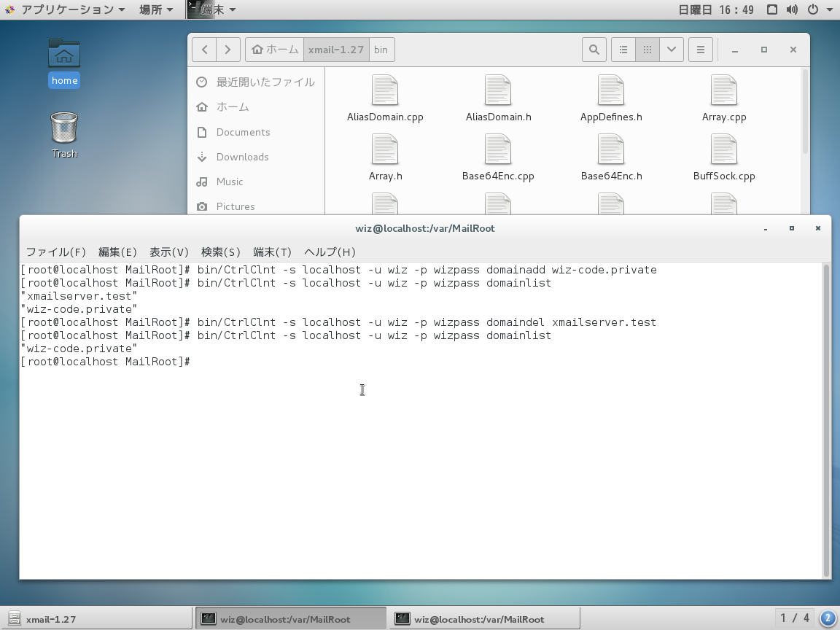Open the ファイル(F) terminal menu
Screen dimensions: 840x630
tap(55, 252)
